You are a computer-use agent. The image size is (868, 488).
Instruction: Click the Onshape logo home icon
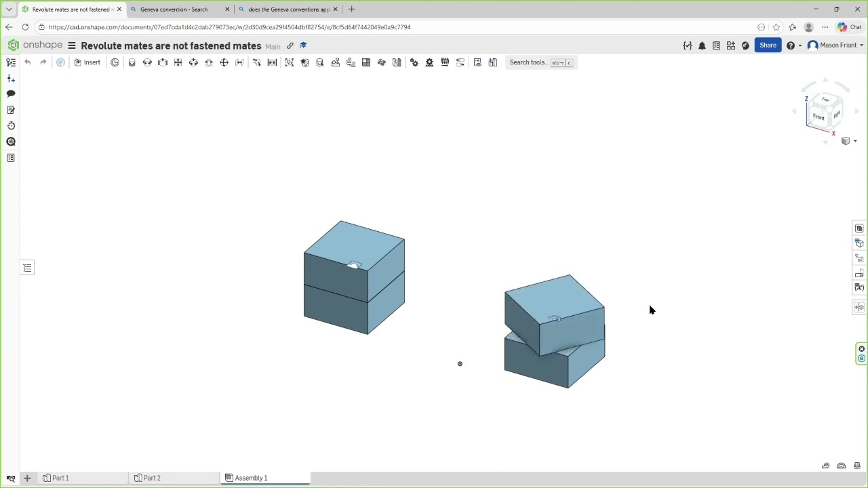tap(13, 45)
